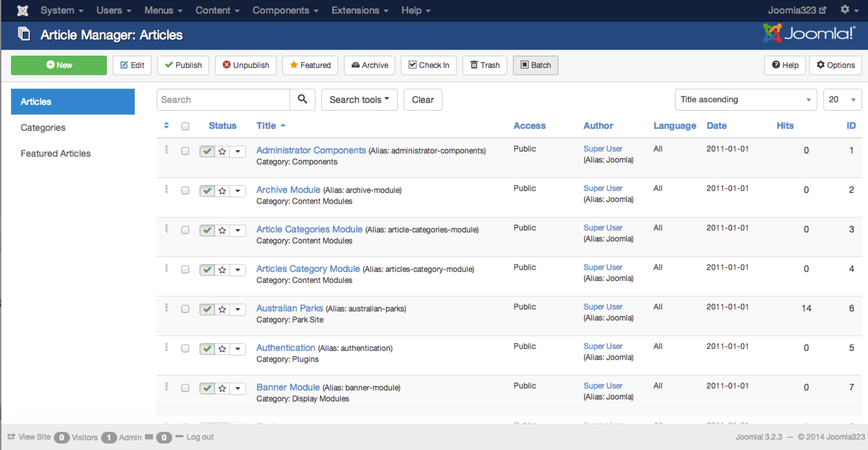The image size is (868, 450).
Task: Mark the article Featured via star button
Action: [310, 65]
